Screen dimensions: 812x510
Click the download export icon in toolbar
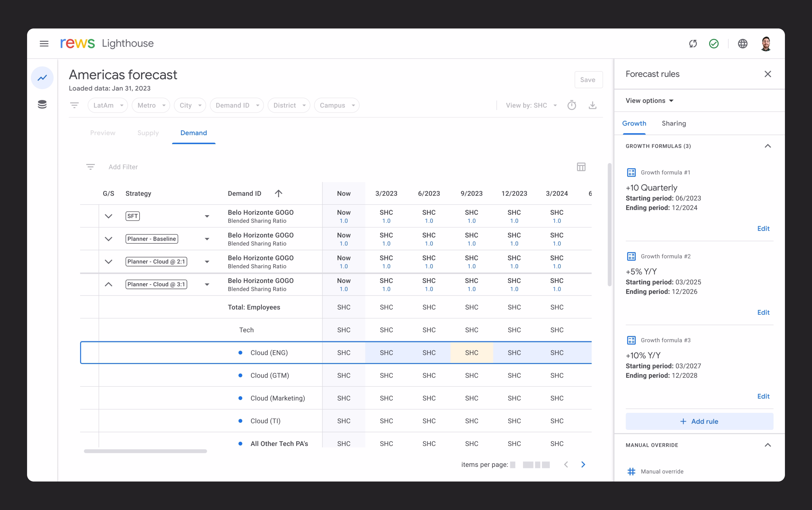593,105
